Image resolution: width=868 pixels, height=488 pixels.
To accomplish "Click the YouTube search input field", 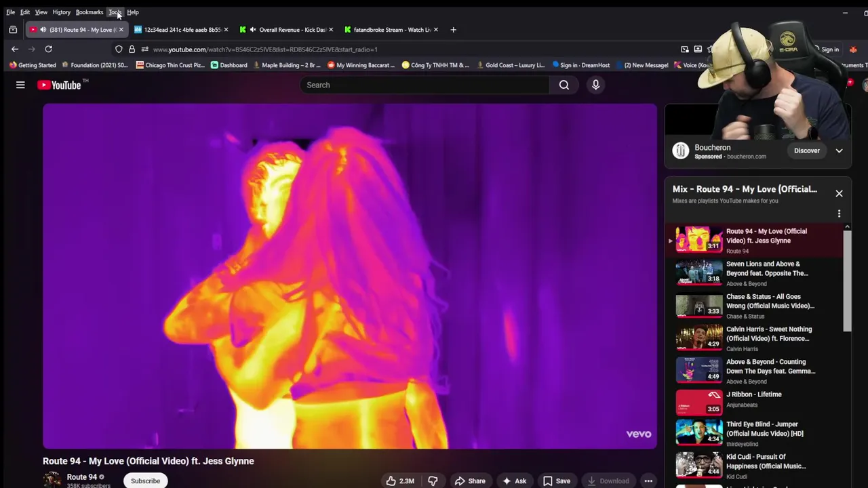I will tap(425, 85).
